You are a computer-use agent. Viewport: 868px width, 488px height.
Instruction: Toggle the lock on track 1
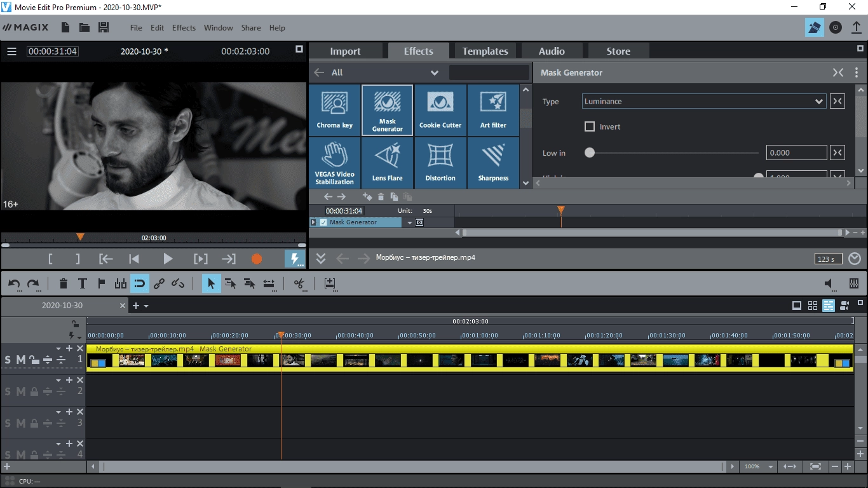pyautogui.click(x=34, y=360)
